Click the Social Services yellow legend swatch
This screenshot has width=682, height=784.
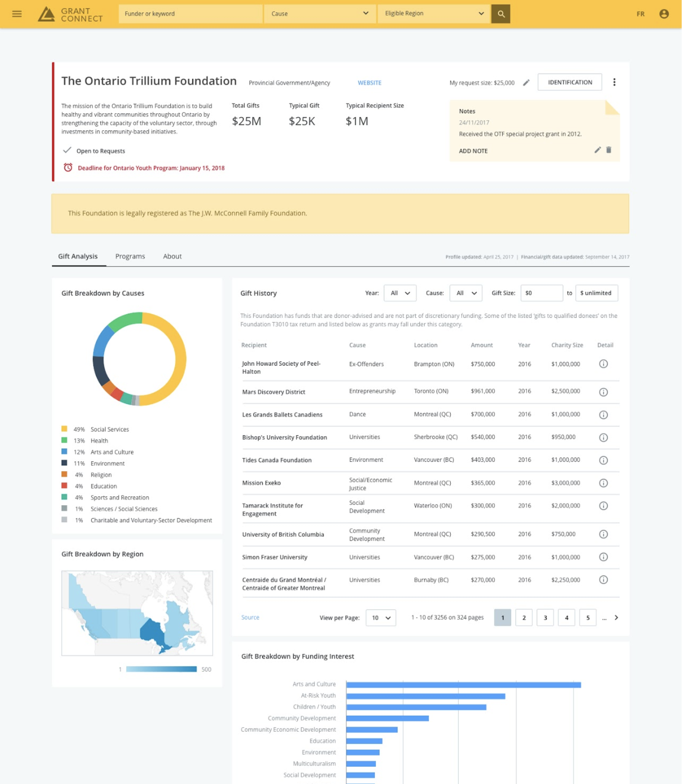[64, 429]
